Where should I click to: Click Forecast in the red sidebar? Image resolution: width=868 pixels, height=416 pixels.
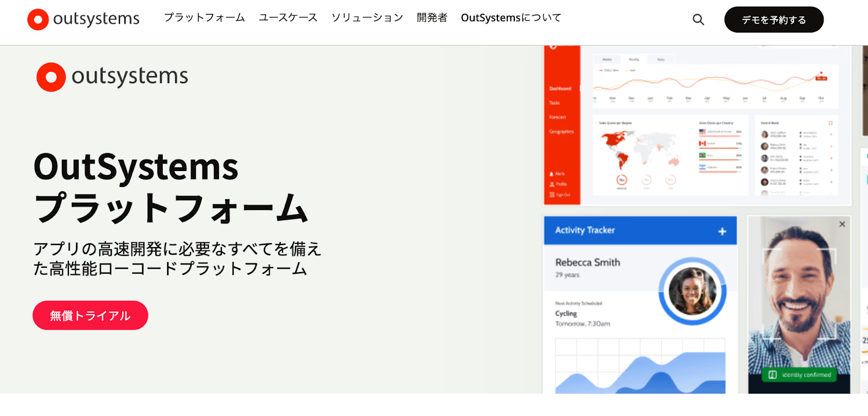(x=557, y=117)
